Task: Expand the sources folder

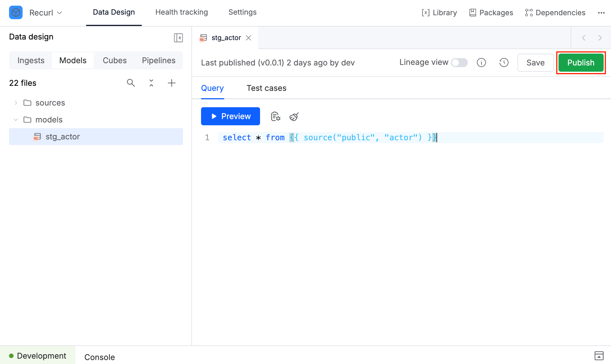Action: click(16, 103)
